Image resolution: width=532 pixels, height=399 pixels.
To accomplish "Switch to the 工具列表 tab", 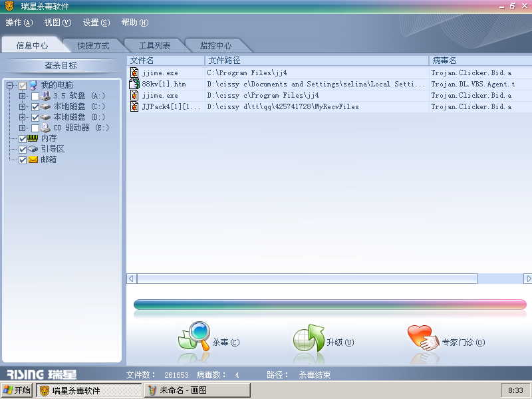I will [154, 45].
